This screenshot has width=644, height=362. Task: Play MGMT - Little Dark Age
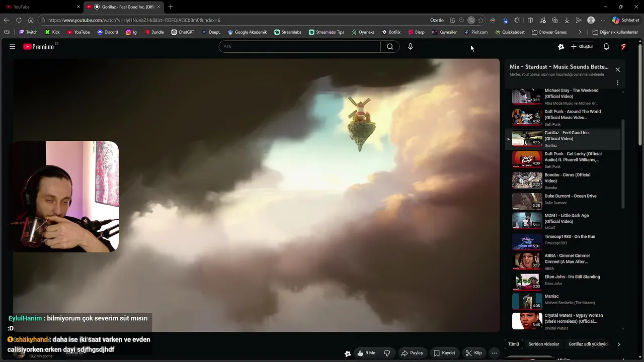[x=562, y=221]
